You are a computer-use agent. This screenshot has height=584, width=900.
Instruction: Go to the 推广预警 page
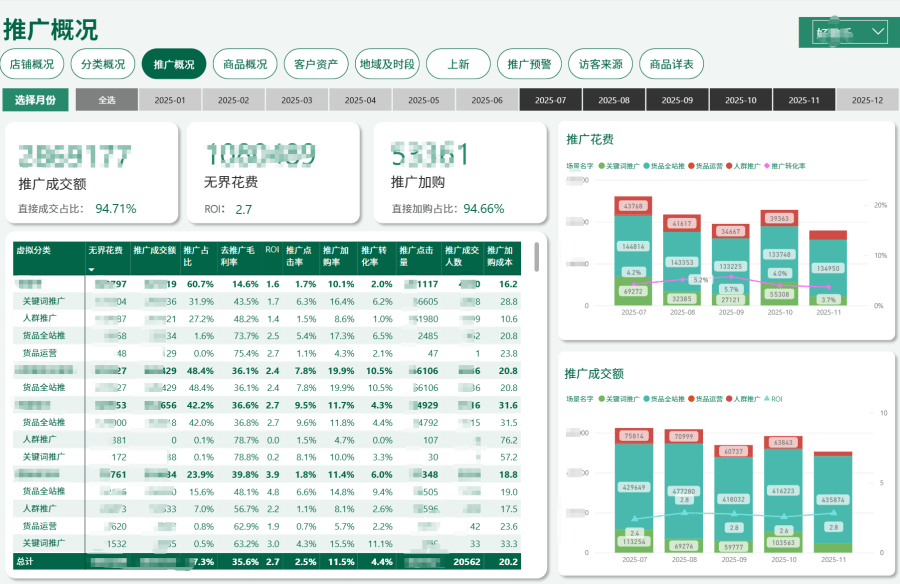pos(529,64)
